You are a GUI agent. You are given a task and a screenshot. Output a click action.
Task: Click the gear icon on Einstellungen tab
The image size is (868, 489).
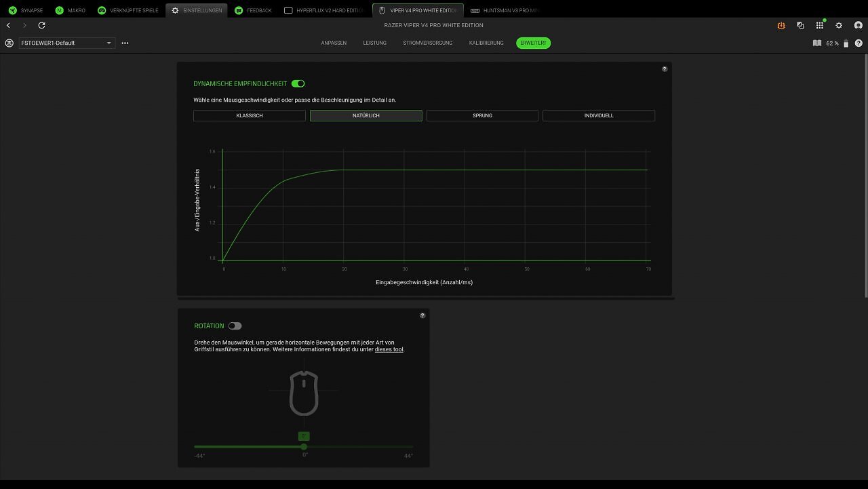point(176,10)
